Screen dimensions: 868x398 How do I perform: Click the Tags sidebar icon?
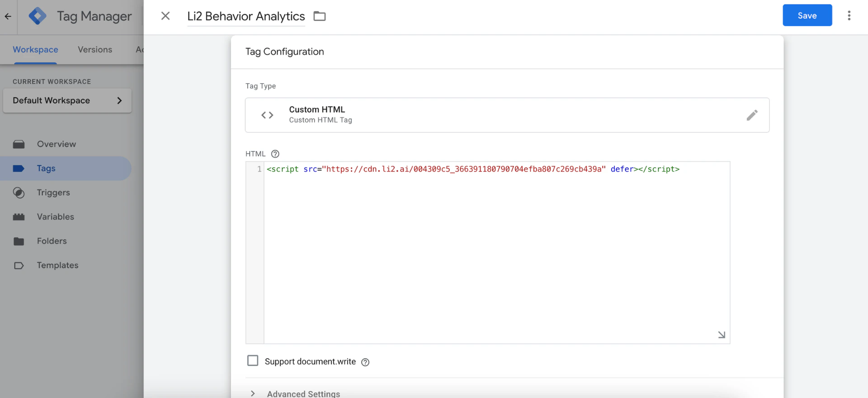(x=19, y=169)
